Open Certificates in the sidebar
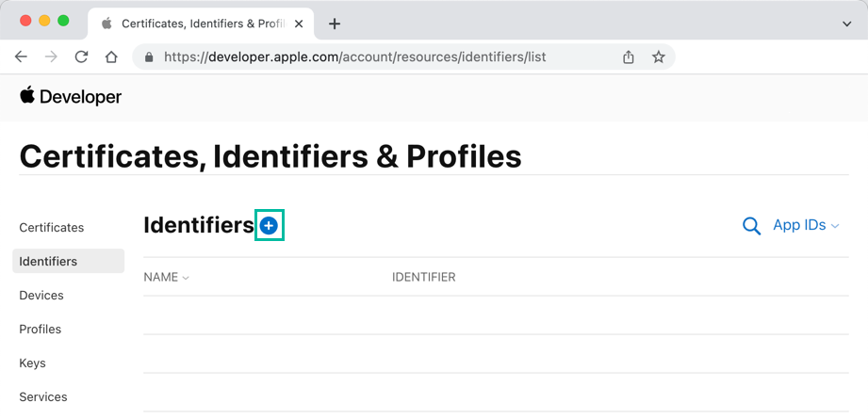This screenshot has height=419, width=868. click(x=52, y=227)
